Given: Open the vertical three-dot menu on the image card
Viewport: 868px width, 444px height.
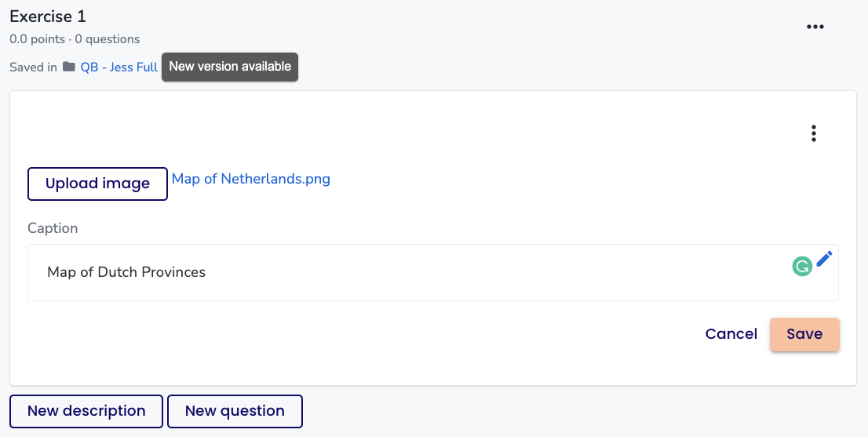Looking at the screenshot, I should click(x=813, y=133).
